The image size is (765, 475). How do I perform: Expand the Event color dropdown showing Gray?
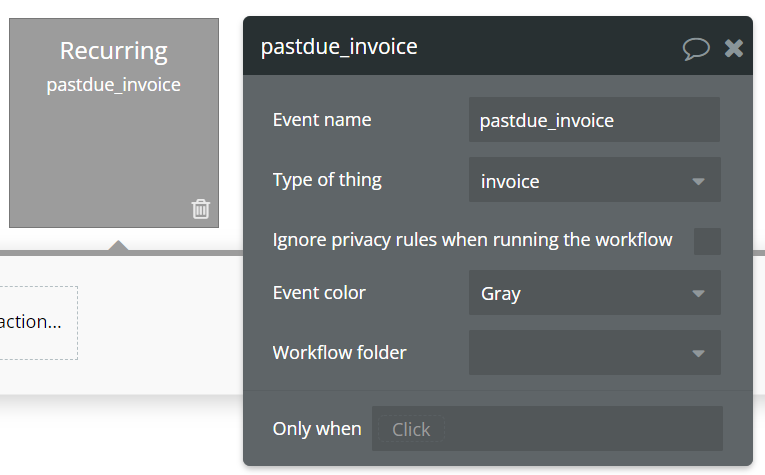(x=594, y=293)
